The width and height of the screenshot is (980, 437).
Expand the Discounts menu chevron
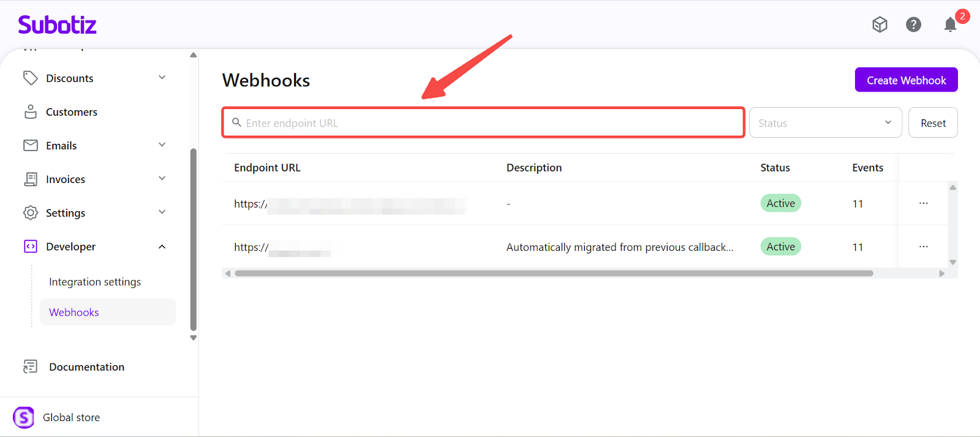[162, 78]
